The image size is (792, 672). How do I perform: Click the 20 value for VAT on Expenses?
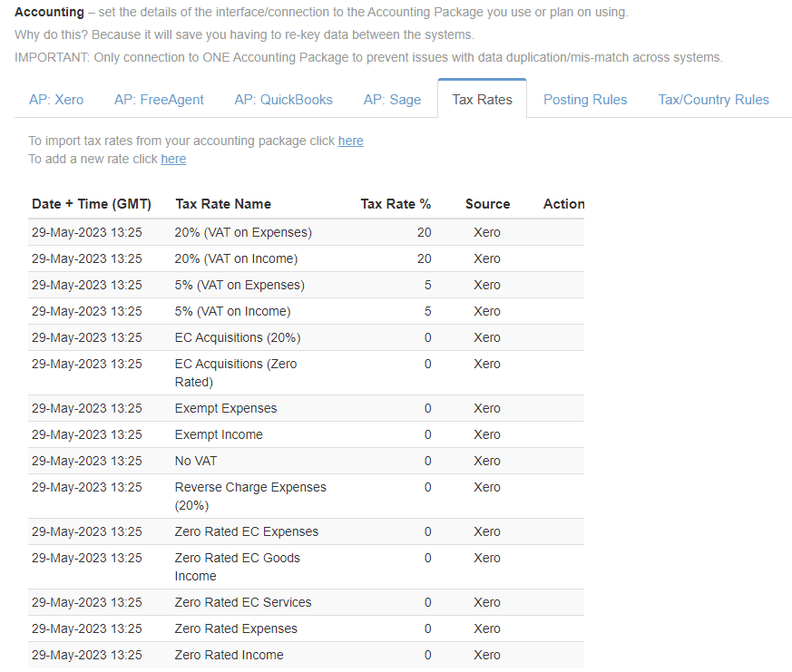425,232
